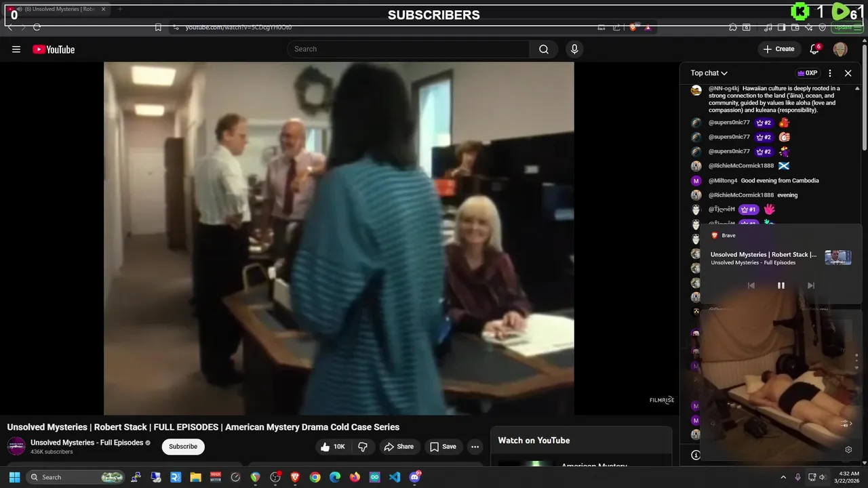The width and height of the screenshot is (868, 488).
Task: Click system tray microphone icon
Action: tap(797, 477)
